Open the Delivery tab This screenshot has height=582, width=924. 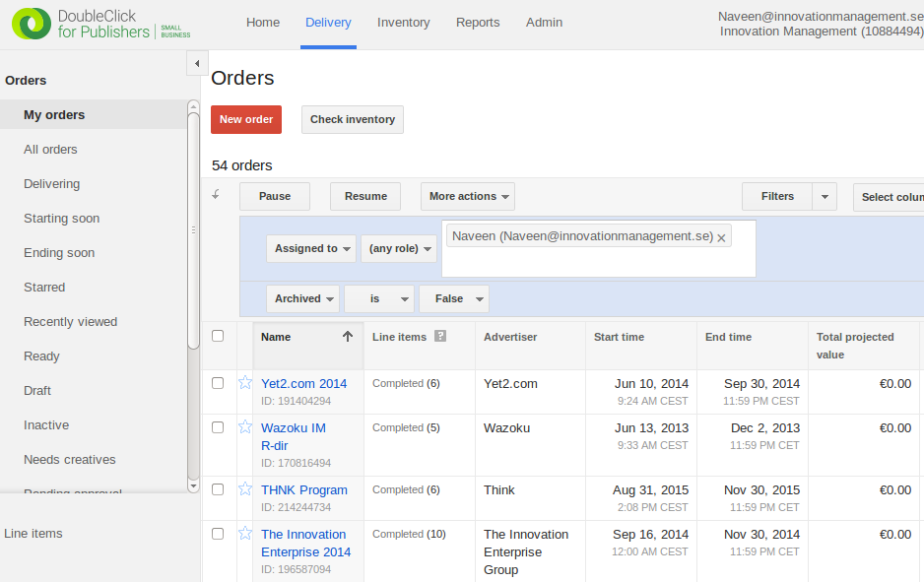328,23
